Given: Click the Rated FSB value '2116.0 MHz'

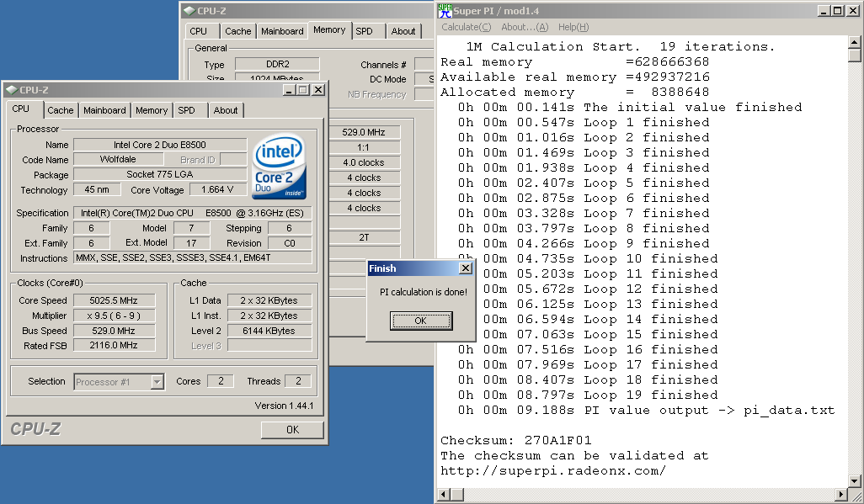Looking at the screenshot, I should click(114, 345).
